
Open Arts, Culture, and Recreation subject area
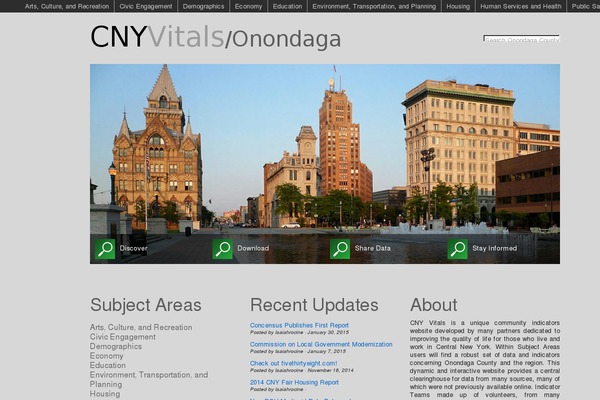(x=141, y=327)
